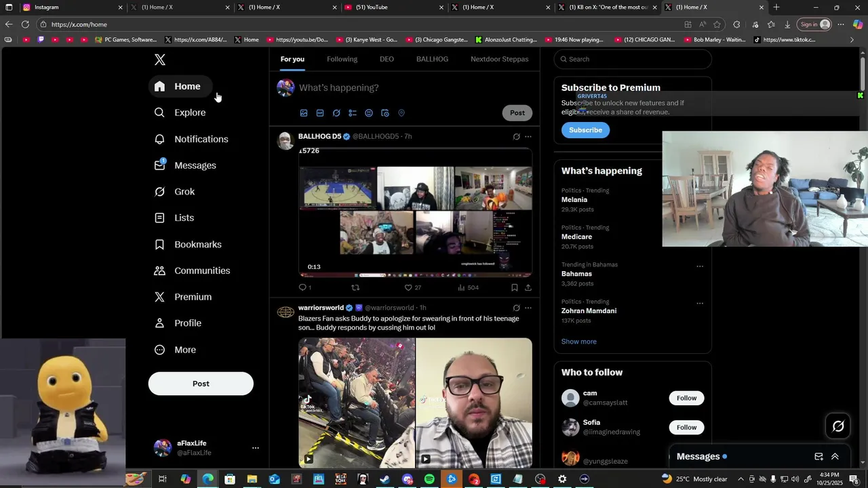This screenshot has height=488, width=868.
Task: Click the Subscribe button for Premium
Action: click(x=585, y=130)
